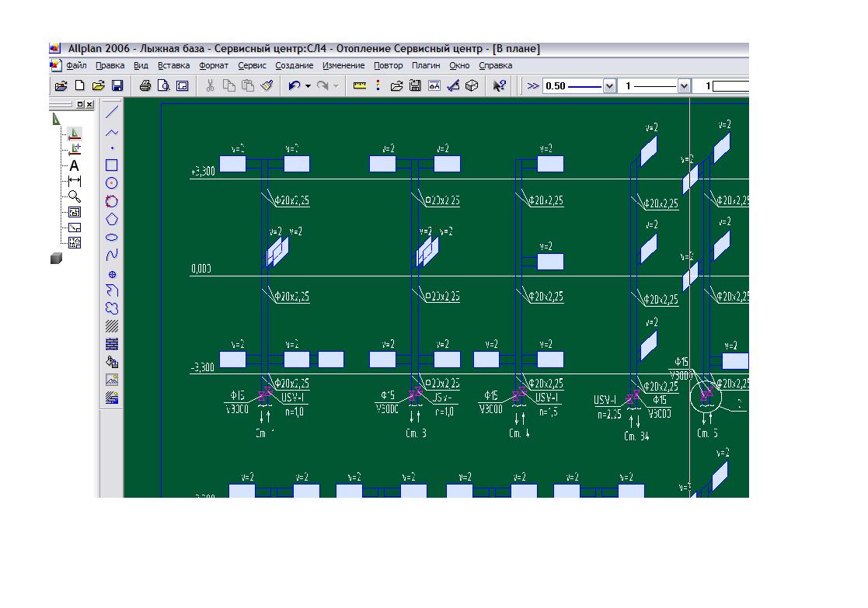
Task: Open the Плагин menu
Action: pos(426,66)
